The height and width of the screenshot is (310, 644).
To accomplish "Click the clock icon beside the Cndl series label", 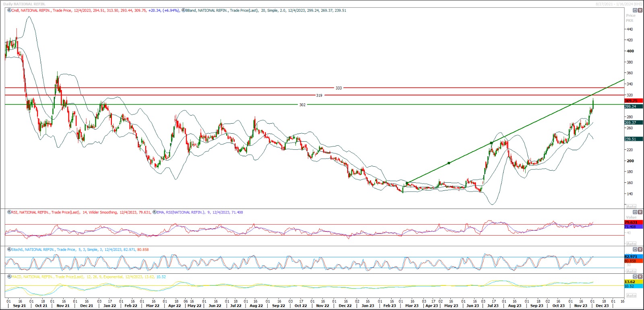I will tap(9, 10).
